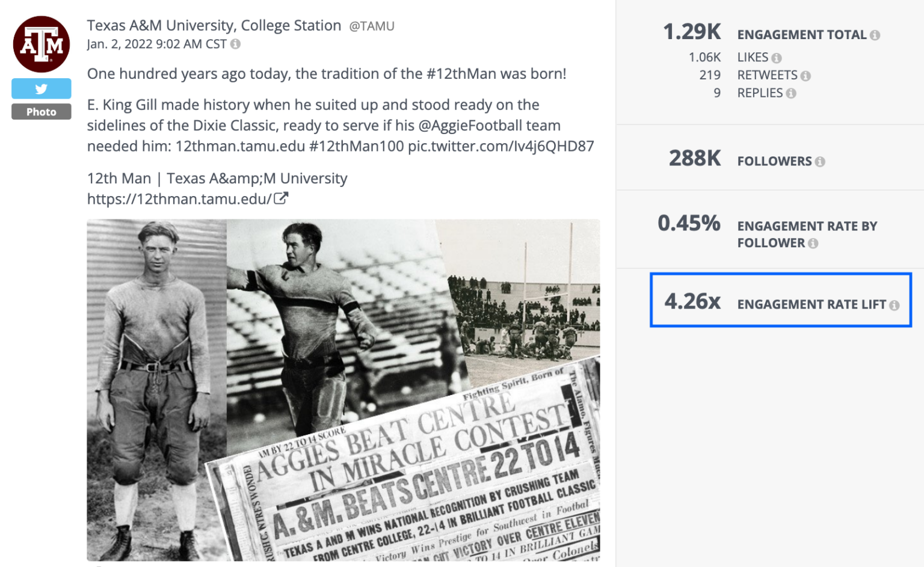The width and height of the screenshot is (924, 567).
Task: Click the info icon next to RETWEETS
Action: tap(806, 75)
